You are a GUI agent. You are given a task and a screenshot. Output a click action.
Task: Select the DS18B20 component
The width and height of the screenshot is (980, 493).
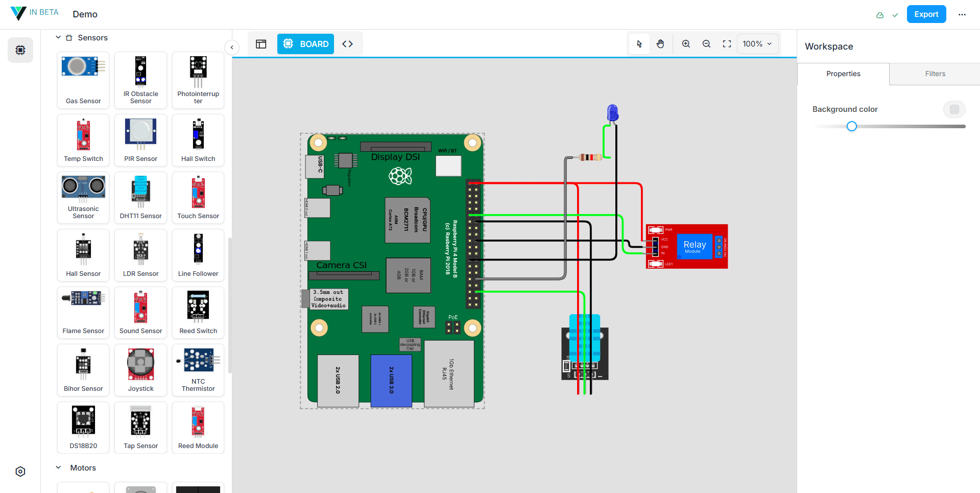click(83, 428)
